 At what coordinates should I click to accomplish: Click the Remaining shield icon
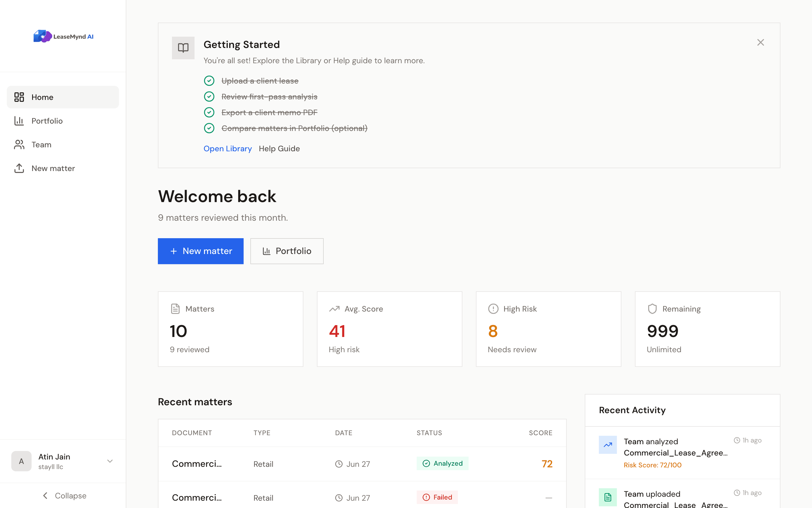coord(652,309)
